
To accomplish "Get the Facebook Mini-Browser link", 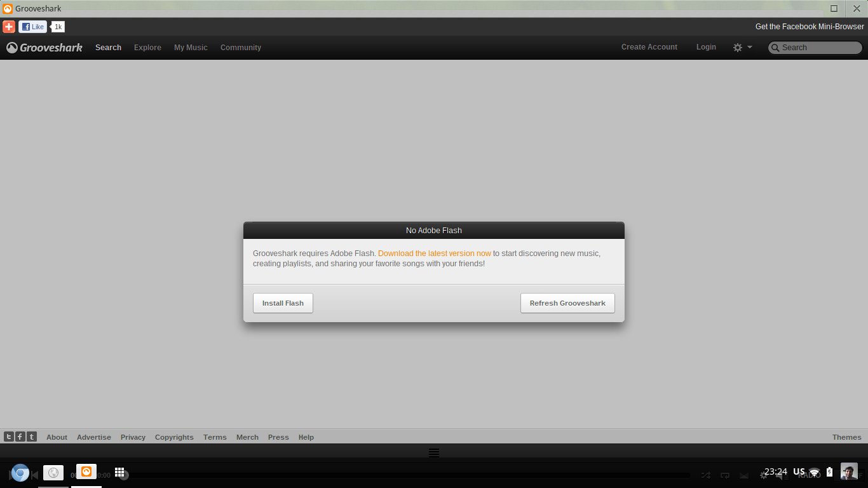I will (x=810, y=27).
